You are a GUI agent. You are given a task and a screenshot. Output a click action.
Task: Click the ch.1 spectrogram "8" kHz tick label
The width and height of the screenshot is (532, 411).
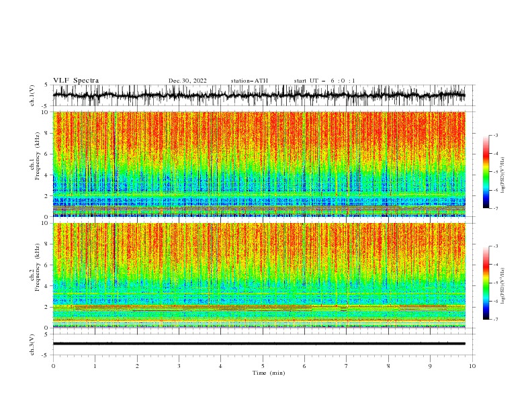[48, 133]
